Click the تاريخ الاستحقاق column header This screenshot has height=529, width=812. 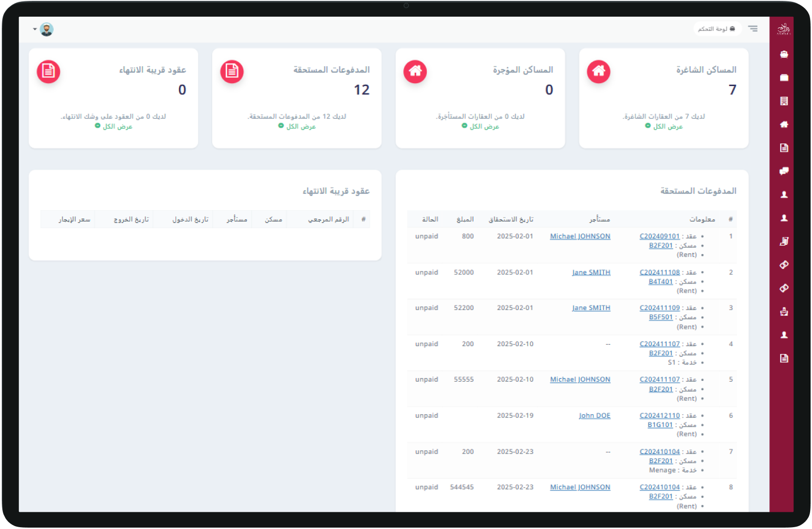pos(511,219)
